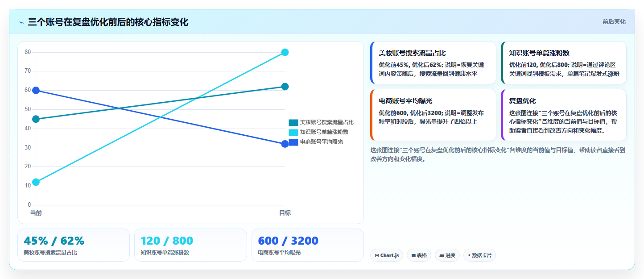Click the 目标 x-axis label

285,213
